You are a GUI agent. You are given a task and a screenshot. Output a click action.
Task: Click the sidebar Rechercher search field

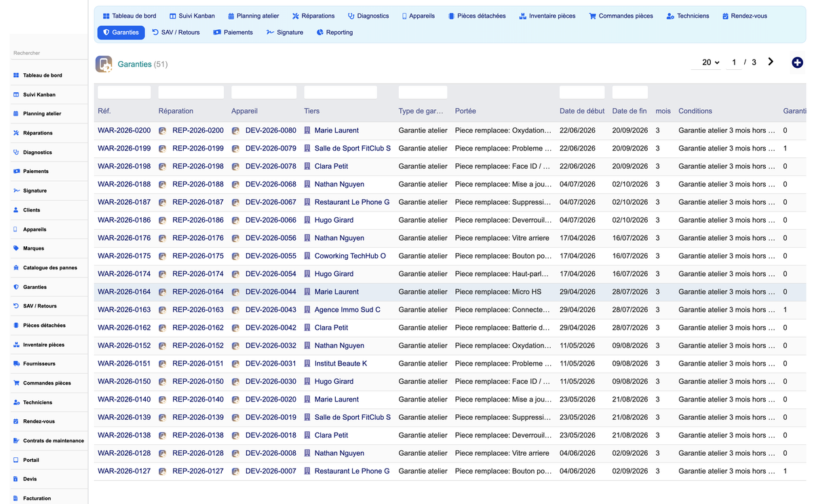point(49,53)
